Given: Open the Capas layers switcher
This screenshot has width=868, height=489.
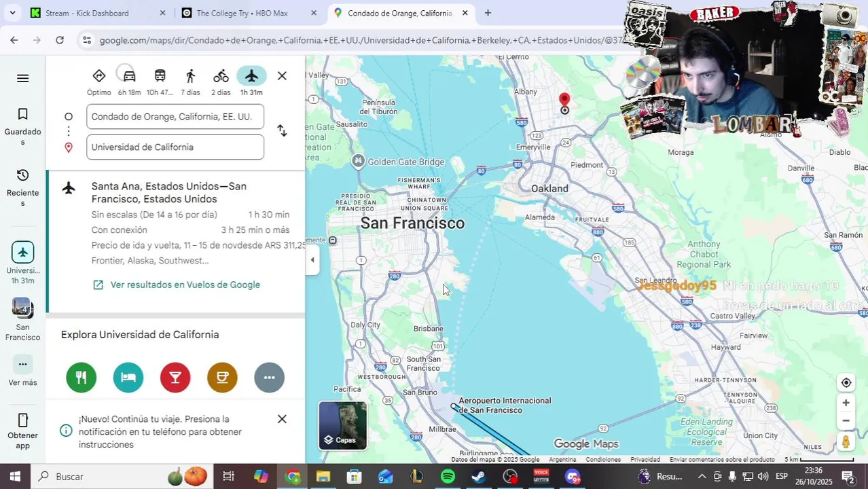Looking at the screenshot, I should (x=343, y=425).
